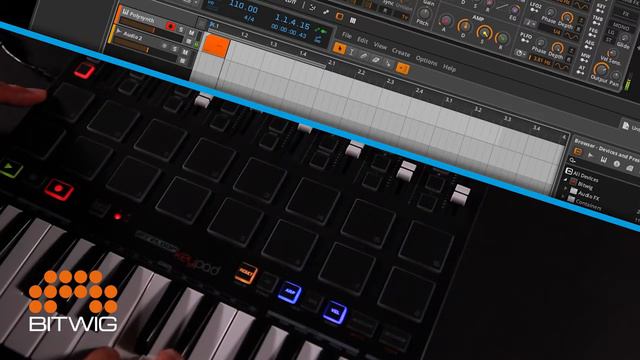This screenshot has height=360, width=640.
Task: Arm record on the Polysynth track
Action: pos(171,26)
